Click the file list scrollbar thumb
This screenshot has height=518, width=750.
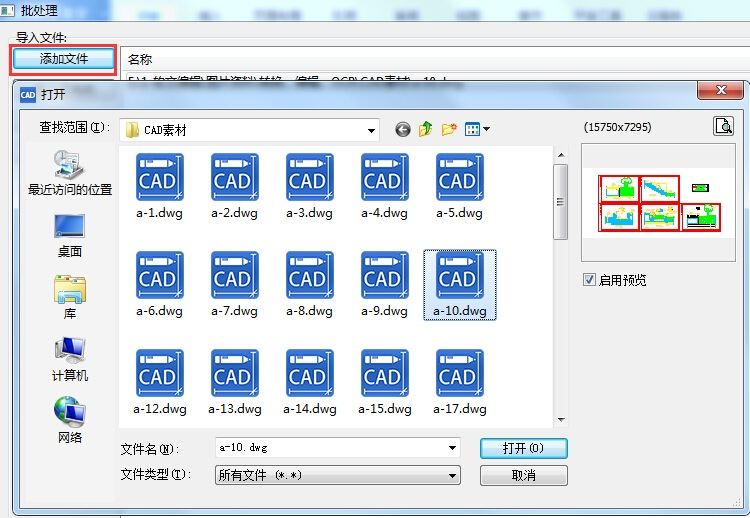point(561,202)
